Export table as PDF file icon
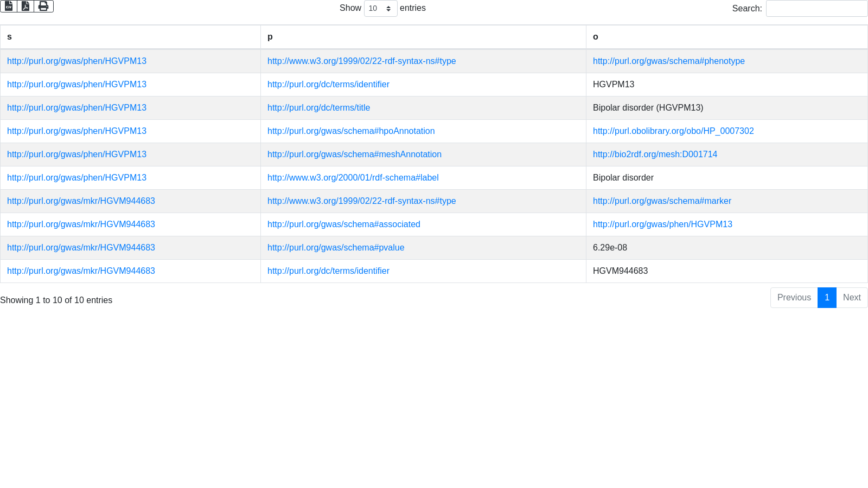This screenshot has height=488, width=868. click(x=25, y=6)
